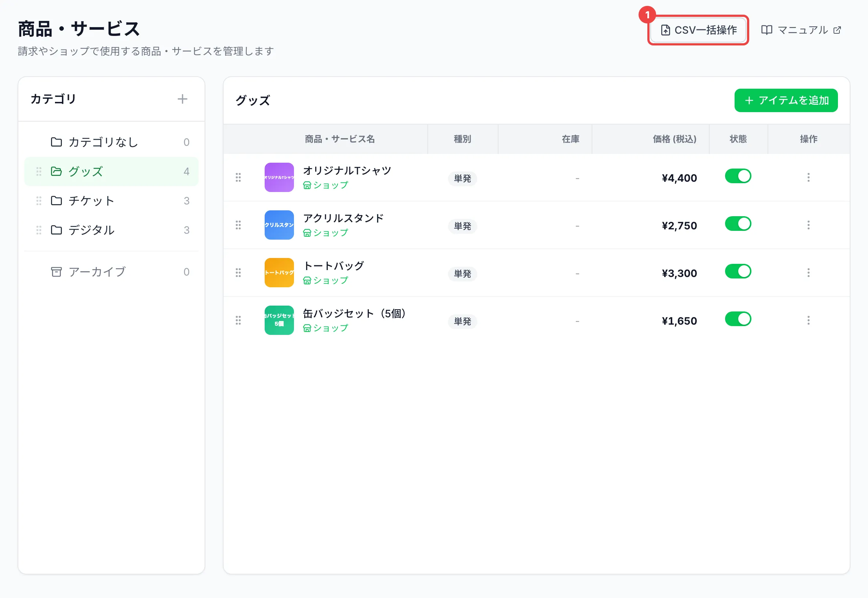Click the green 缶バッジセット thumbnail
This screenshot has width=868, height=598.
pyautogui.click(x=279, y=320)
